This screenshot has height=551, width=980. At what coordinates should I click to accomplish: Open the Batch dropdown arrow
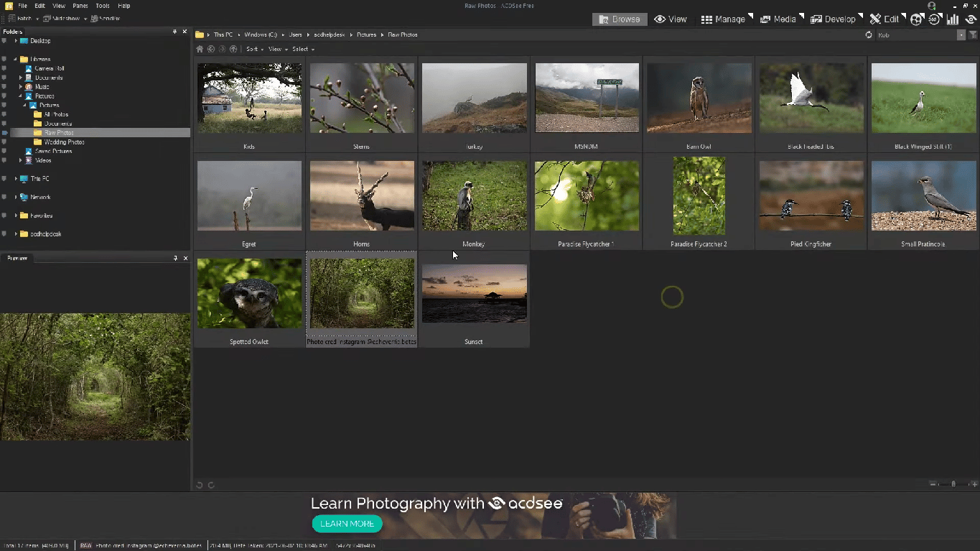pyautogui.click(x=37, y=18)
